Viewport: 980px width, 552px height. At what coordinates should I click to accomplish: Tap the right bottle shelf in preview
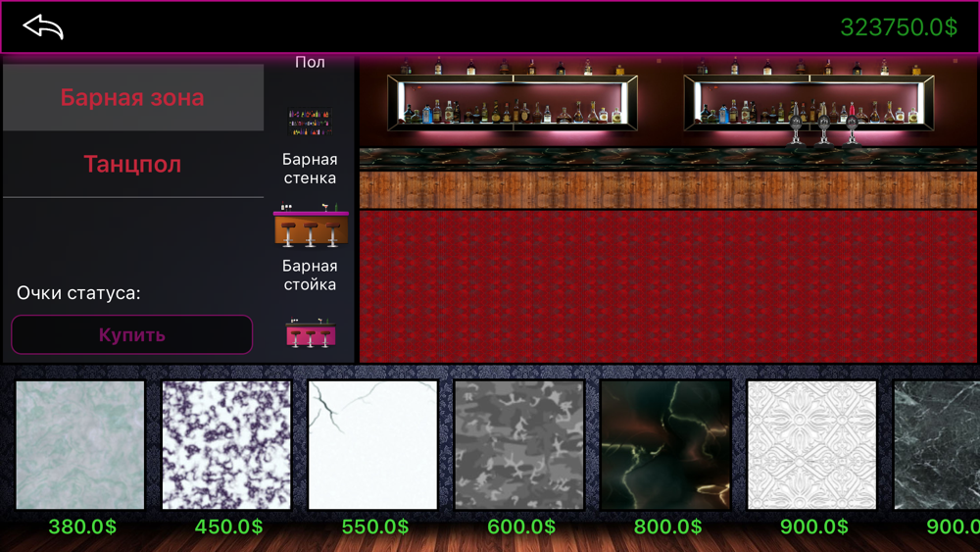click(x=808, y=102)
